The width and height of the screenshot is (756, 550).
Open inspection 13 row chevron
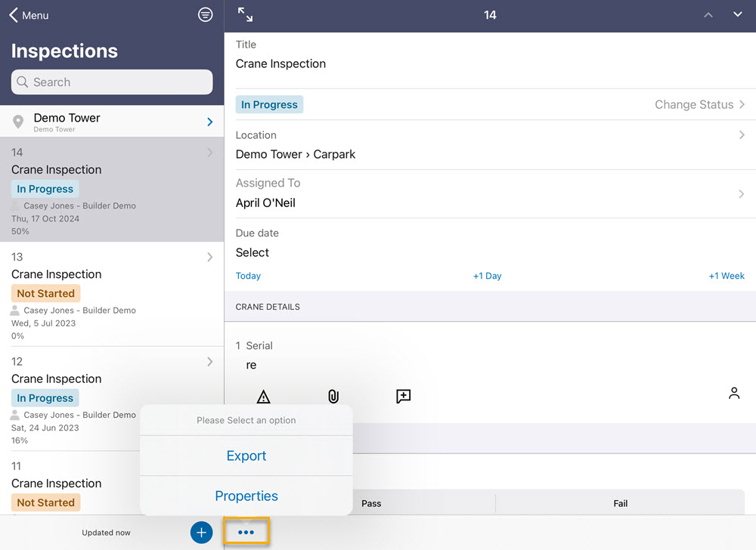(x=209, y=257)
